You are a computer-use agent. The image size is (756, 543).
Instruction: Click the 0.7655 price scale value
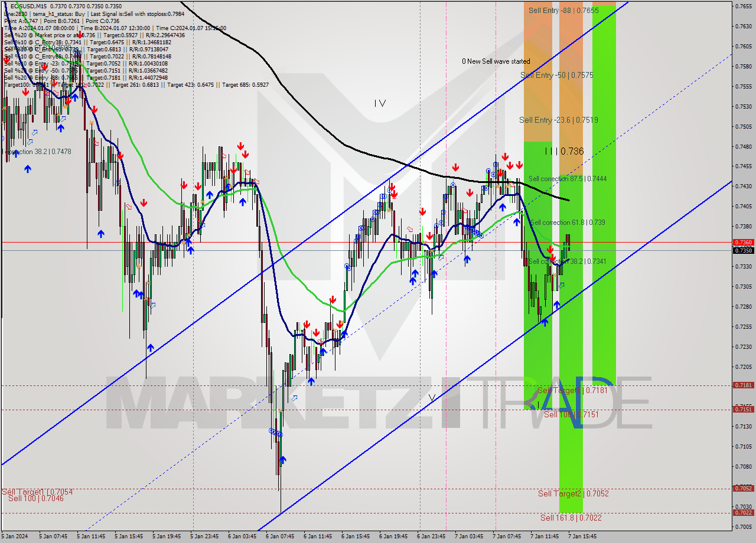743,6
